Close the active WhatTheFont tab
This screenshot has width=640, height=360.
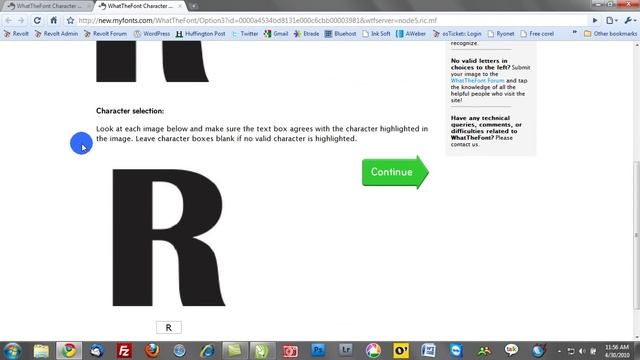(180, 6)
